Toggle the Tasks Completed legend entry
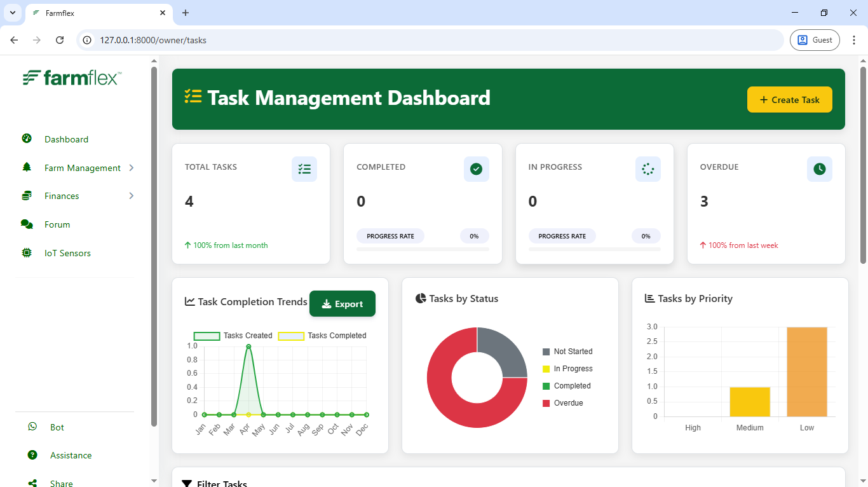868x487 pixels. point(322,336)
